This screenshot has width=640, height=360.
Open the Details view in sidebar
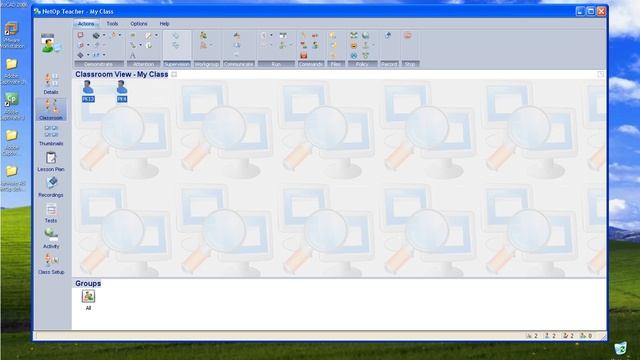pyautogui.click(x=51, y=84)
